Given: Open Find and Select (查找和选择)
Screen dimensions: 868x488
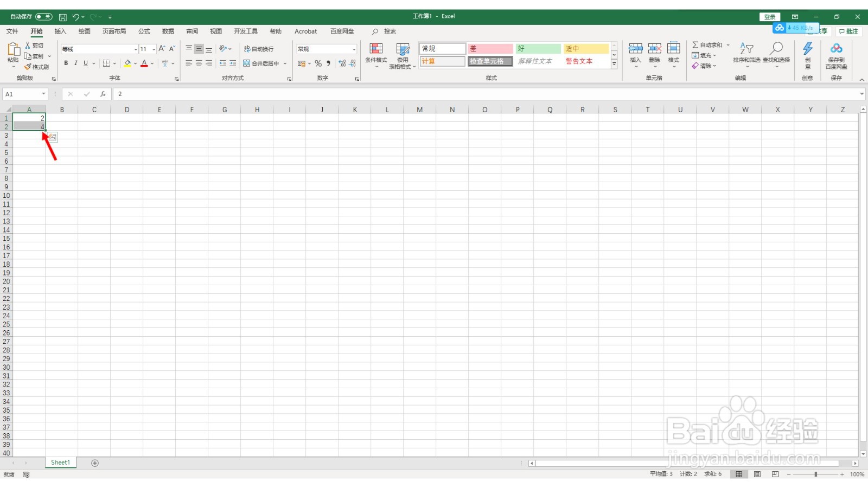Looking at the screenshot, I should (776, 54).
